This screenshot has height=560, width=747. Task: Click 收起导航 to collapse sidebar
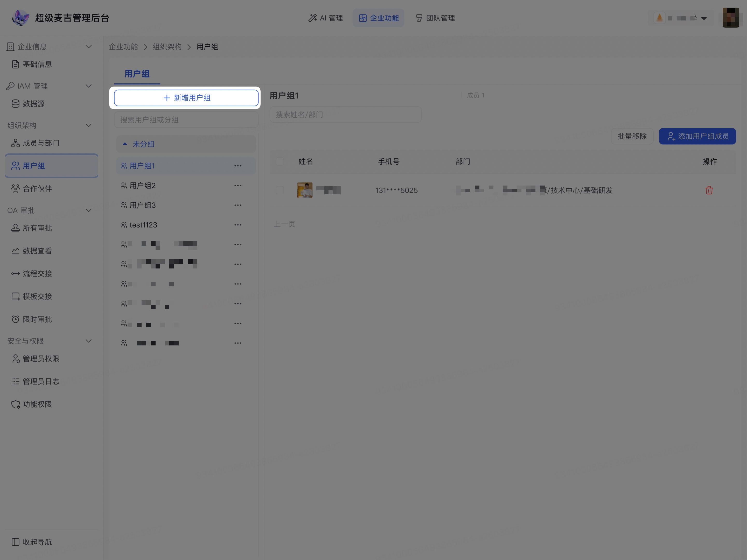pos(32,542)
